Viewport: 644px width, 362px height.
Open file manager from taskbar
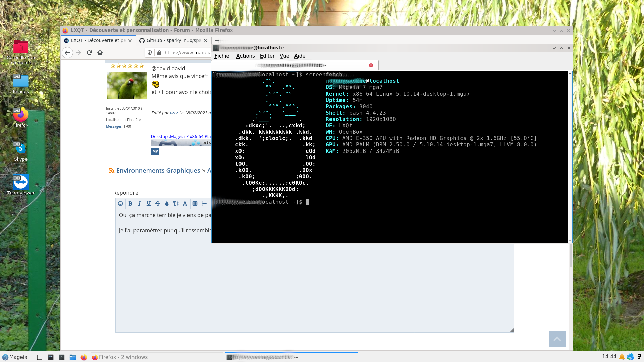click(x=73, y=357)
